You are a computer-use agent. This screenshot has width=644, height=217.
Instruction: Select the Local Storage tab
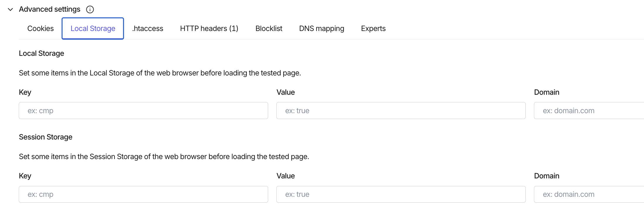tap(93, 28)
